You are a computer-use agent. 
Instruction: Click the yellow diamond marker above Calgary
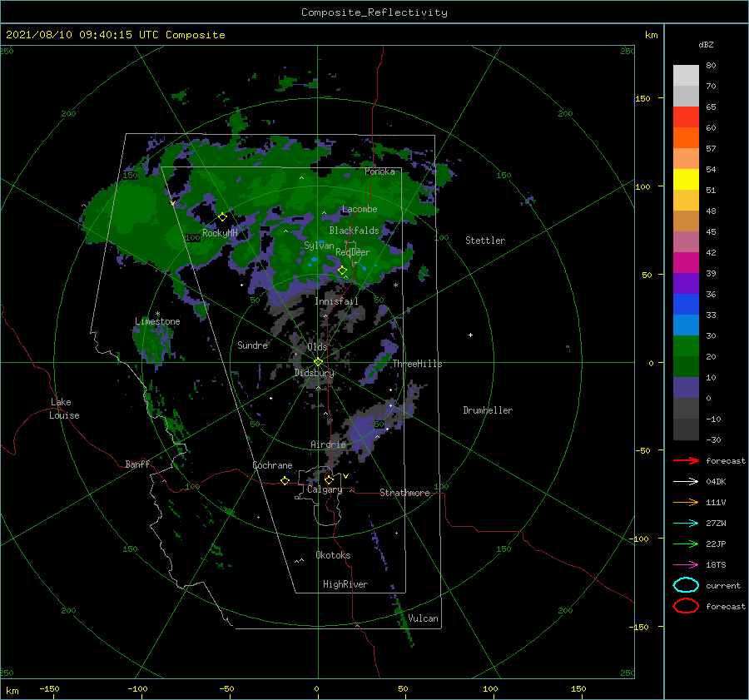pyautogui.click(x=329, y=479)
